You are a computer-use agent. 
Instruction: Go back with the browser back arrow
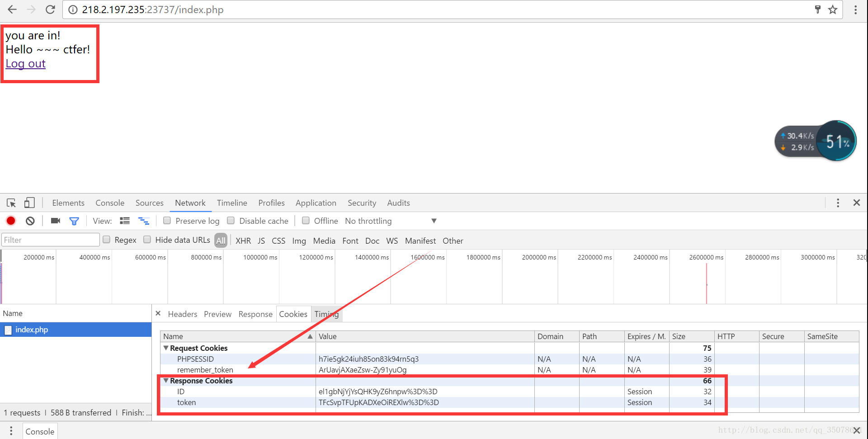12,9
